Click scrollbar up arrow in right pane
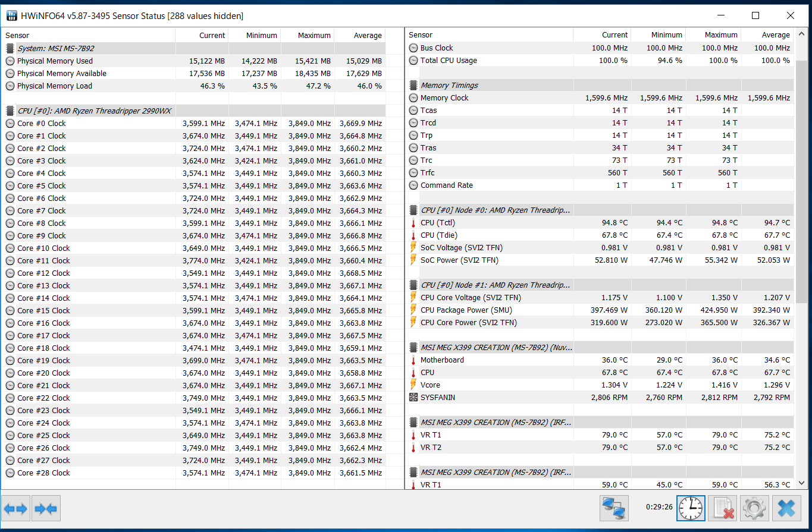Image resolution: width=812 pixels, height=532 pixels. point(801,34)
